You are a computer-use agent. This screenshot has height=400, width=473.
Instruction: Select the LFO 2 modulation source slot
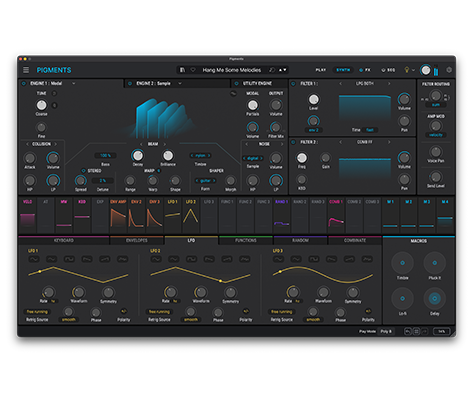[x=191, y=215]
